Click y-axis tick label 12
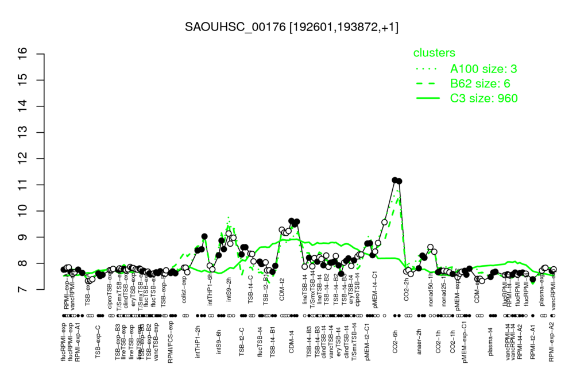 [x=22, y=159]
